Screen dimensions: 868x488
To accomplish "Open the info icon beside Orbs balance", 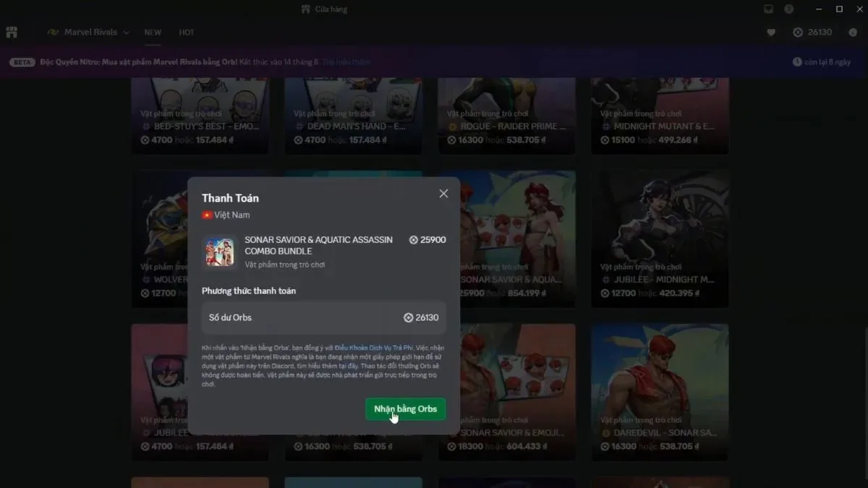I will [x=852, y=33].
